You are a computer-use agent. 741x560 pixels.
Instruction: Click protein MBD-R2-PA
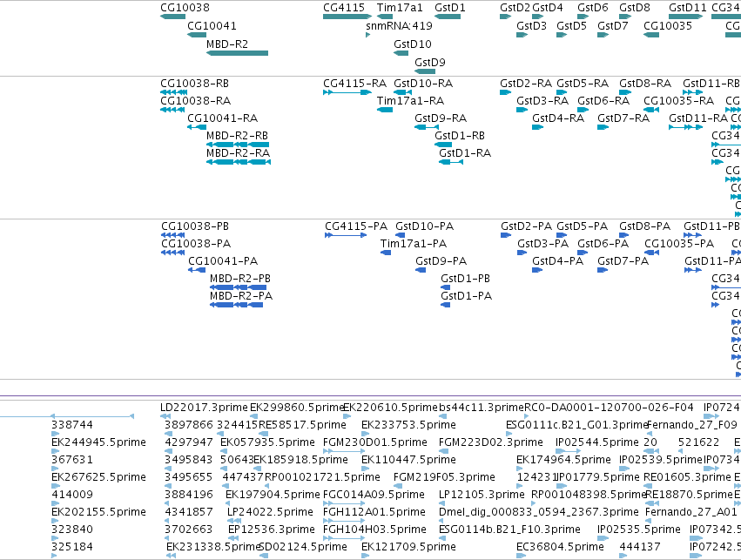click(x=241, y=296)
